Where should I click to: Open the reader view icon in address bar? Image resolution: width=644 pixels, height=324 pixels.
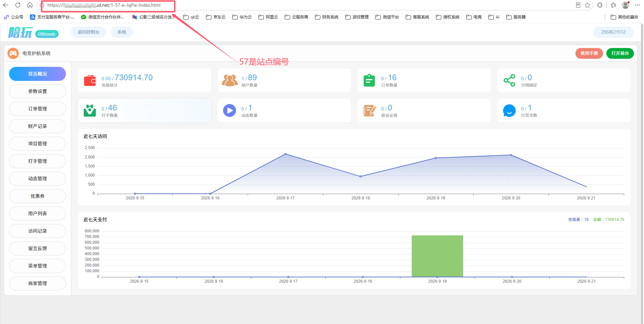(x=578, y=5)
